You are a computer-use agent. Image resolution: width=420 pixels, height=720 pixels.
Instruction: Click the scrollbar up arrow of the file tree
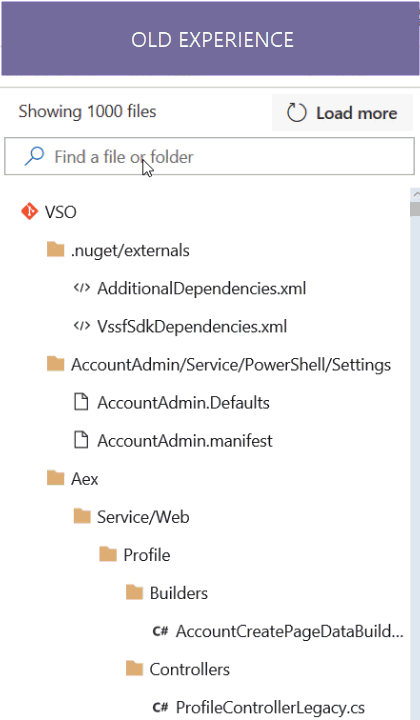[x=415, y=195]
